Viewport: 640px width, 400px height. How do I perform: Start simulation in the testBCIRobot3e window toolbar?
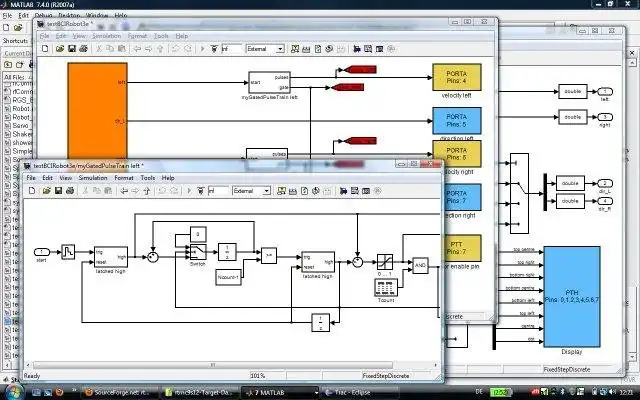click(x=202, y=49)
